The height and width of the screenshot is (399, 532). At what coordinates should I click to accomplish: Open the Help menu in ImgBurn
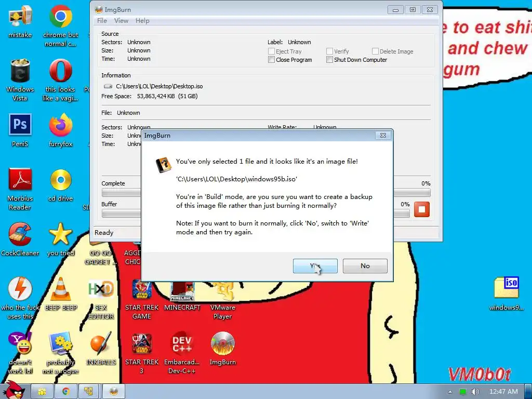point(142,21)
